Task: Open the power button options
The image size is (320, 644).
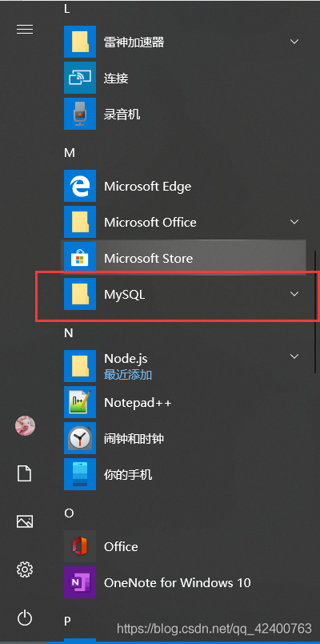Action: pos(25,618)
